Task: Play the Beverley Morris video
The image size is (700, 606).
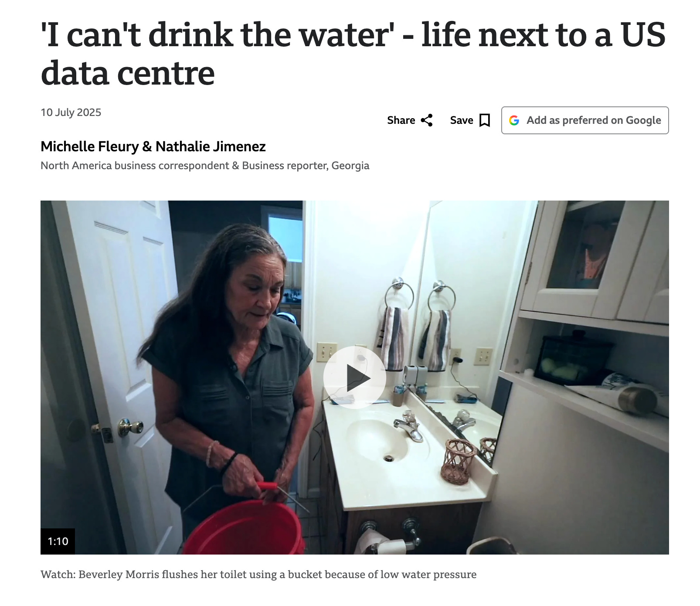Action: [x=354, y=378]
